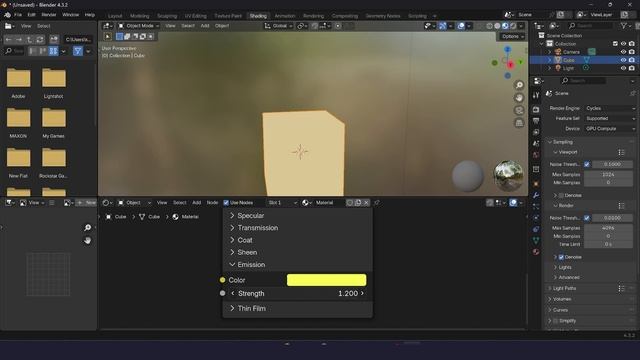Refresh the file browser list
Viewport: 640px width, 360px height.
[40, 40]
